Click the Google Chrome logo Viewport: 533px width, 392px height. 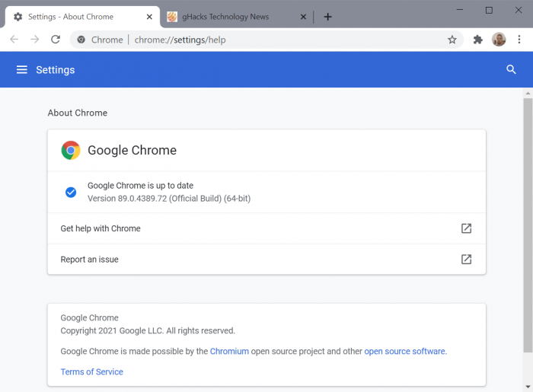(71, 150)
